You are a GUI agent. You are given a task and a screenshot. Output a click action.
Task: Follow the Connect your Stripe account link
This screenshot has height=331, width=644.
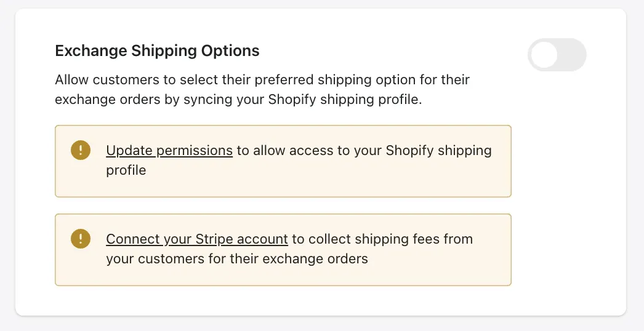tap(197, 239)
